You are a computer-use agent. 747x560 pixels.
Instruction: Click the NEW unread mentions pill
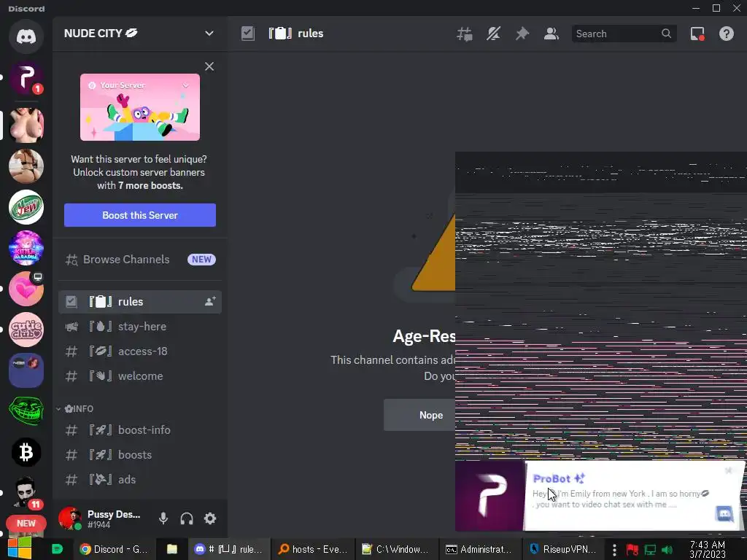[26, 524]
